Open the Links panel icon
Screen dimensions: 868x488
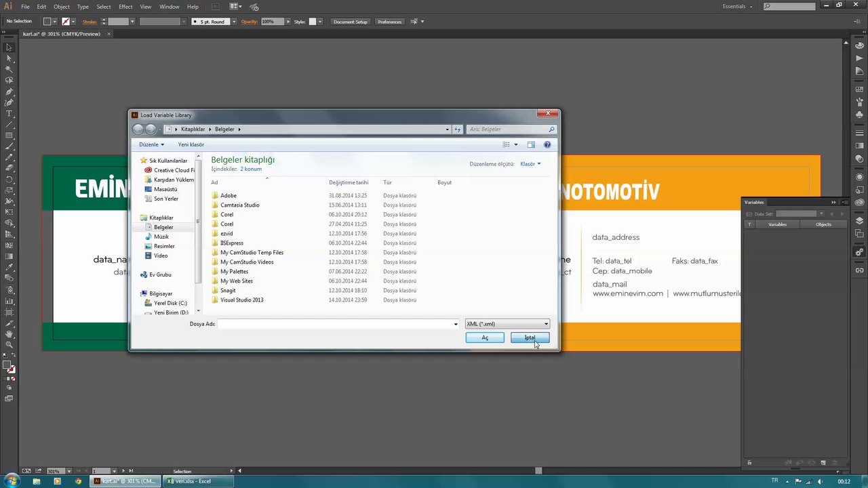(859, 270)
